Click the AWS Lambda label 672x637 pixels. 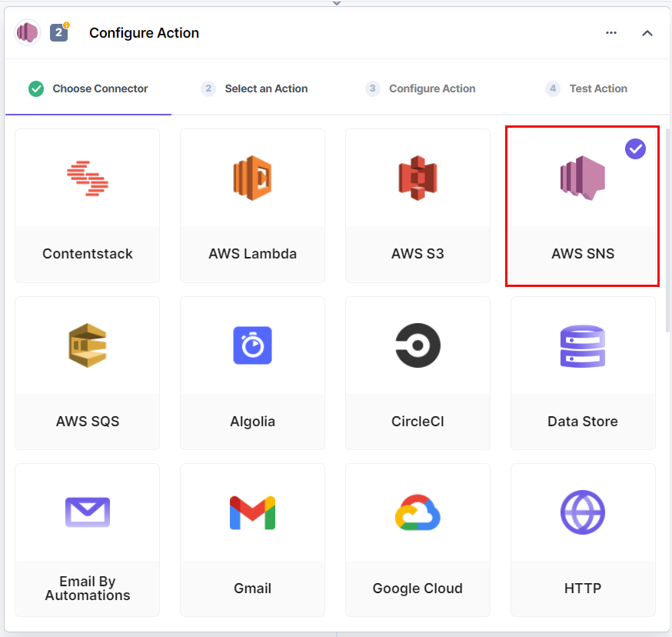252,254
